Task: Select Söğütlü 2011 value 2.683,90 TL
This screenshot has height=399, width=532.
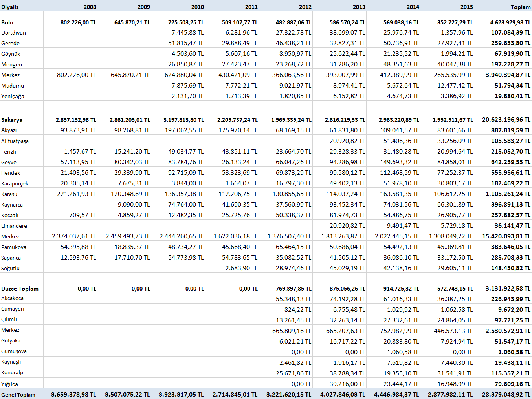Action: pos(242,268)
